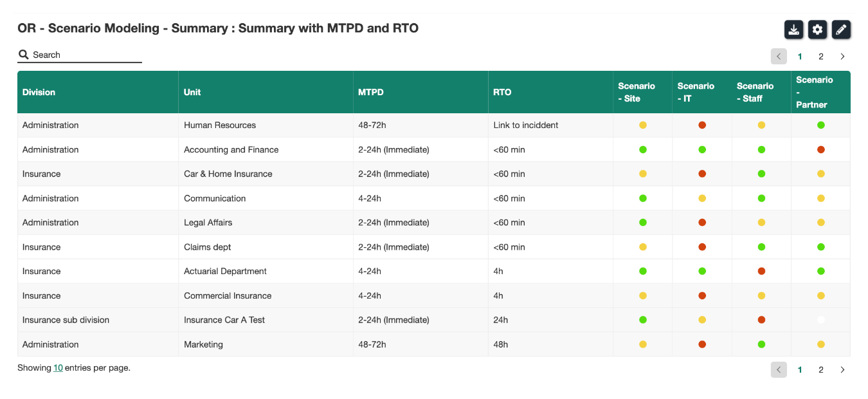Image resolution: width=868 pixels, height=399 pixels.
Task: Select the Communication unit cell
Action: [266, 198]
